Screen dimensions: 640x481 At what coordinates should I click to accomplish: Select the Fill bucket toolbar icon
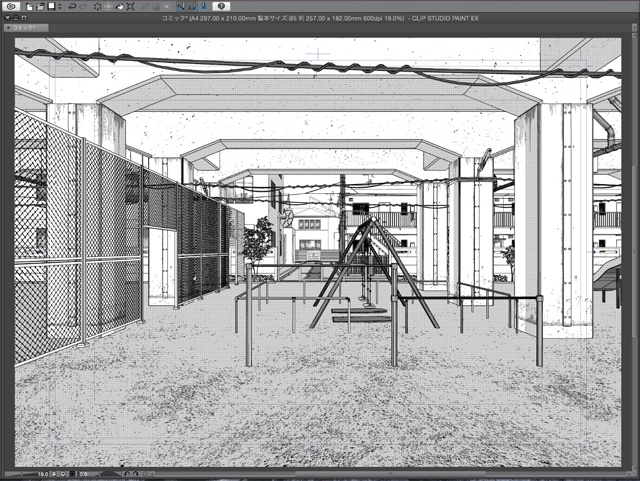pyautogui.click(x=120, y=6)
